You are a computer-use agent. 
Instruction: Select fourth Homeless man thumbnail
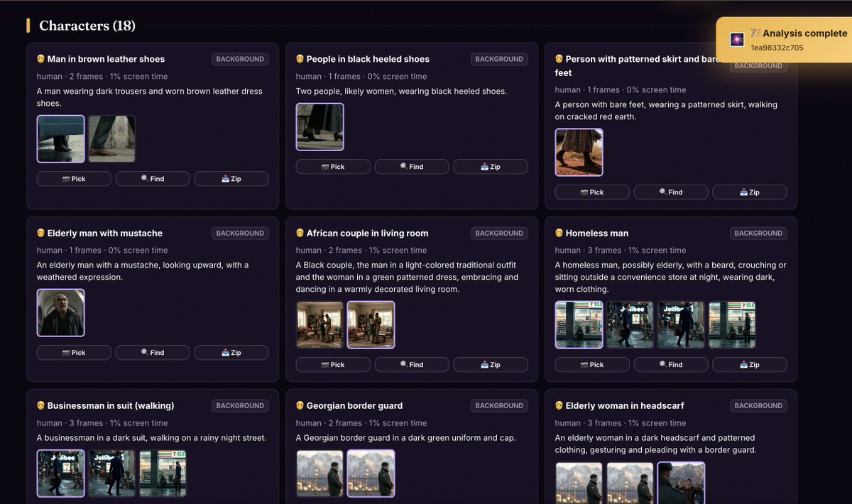tap(733, 325)
